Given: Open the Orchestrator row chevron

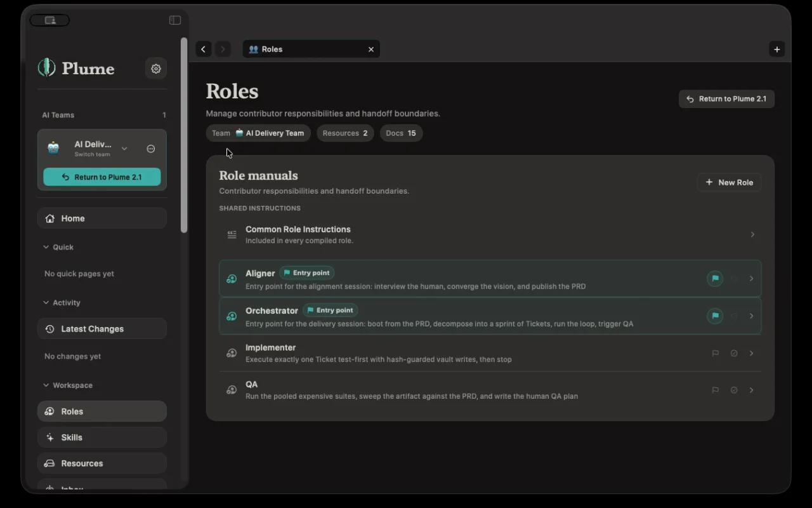Looking at the screenshot, I should pyautogui.click(x=752, y=316).
